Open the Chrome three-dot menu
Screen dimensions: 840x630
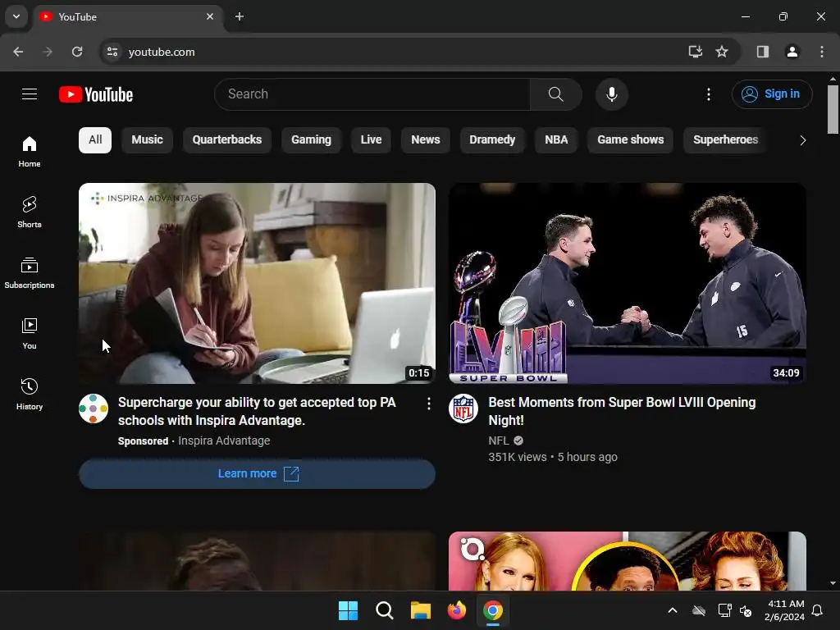tap(821, 52)
